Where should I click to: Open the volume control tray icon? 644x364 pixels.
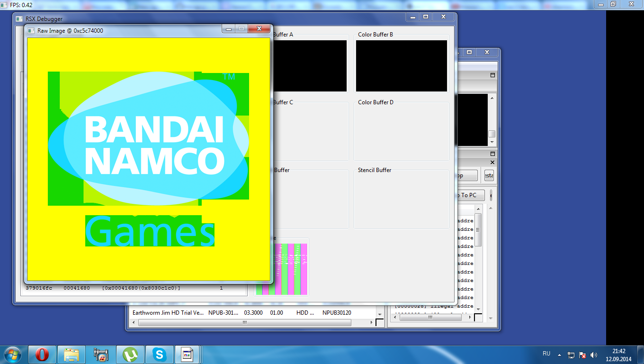point(594,355)
